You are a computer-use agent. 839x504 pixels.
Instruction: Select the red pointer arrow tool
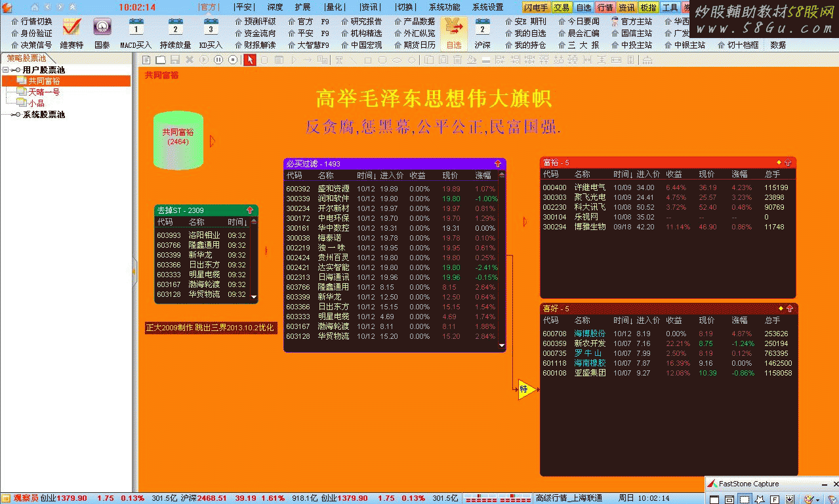tap(249, 60)
